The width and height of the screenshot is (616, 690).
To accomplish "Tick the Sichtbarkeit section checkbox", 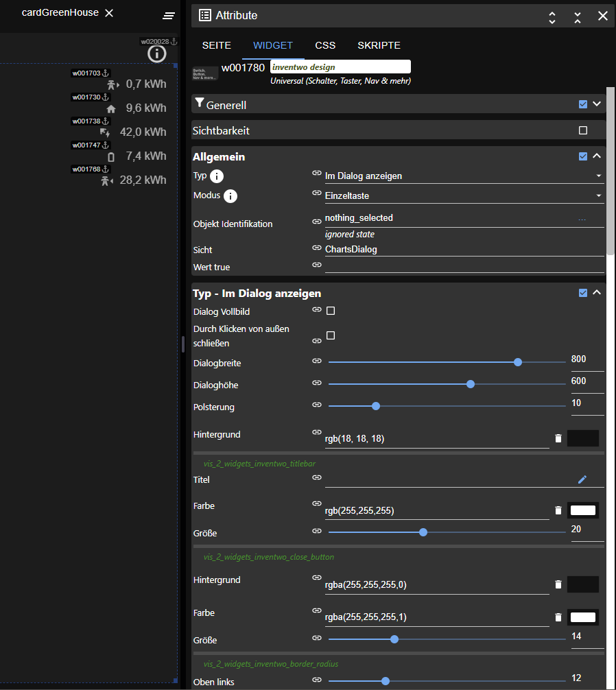I will [583, 130].
